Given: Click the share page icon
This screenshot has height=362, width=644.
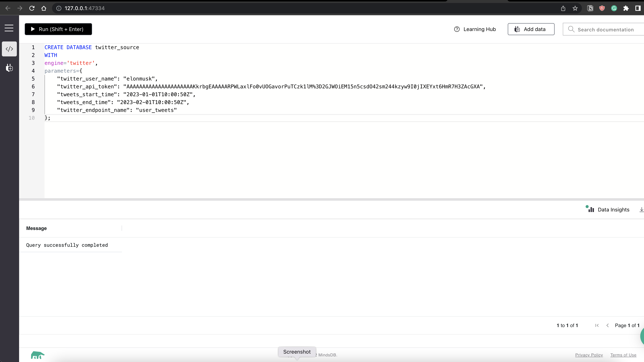Looking at the screenshot, I should pyautogui.click(x=563, y=8).
